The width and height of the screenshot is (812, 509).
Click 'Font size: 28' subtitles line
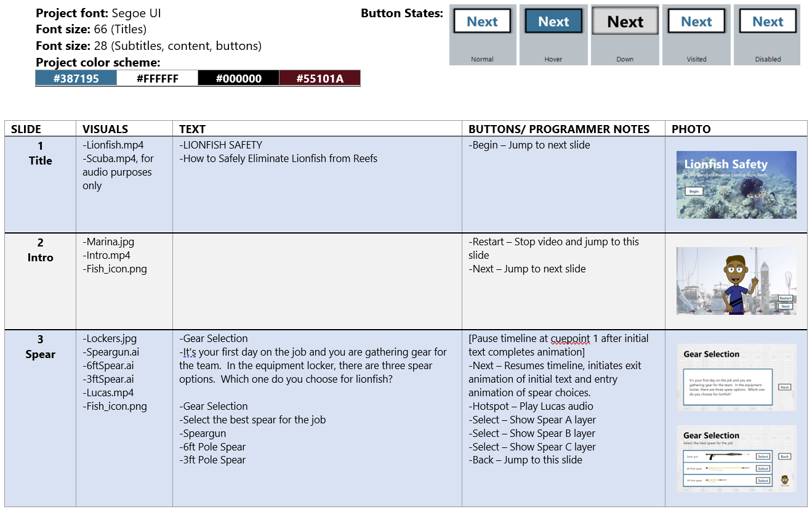(x=149, y=46)
